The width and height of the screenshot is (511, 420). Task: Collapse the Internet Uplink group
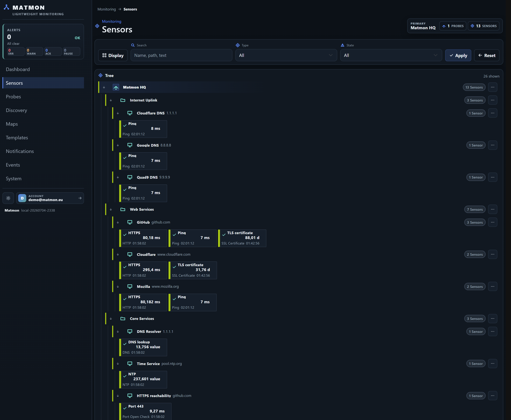(x=111, y=100)
